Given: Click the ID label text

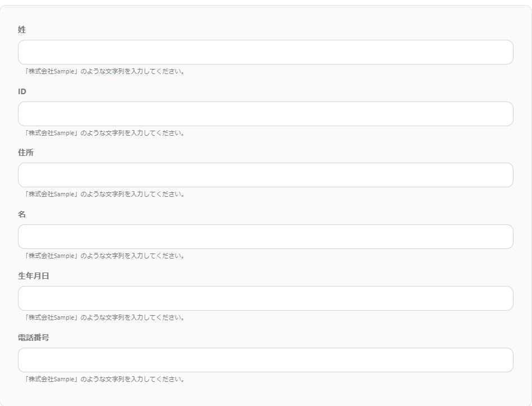Looking at the screenshot, I should [x=22, y=91].
